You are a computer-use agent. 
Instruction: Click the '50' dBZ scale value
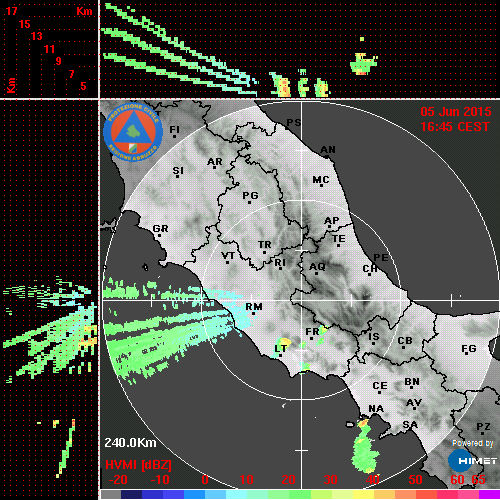[x=415, y=480]
